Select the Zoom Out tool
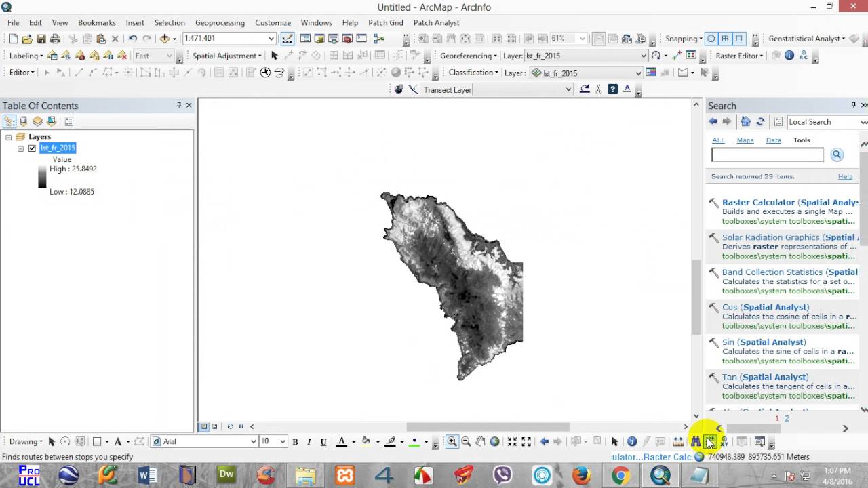The width and height of the screenshot is (868, 488). coord(466,441)
